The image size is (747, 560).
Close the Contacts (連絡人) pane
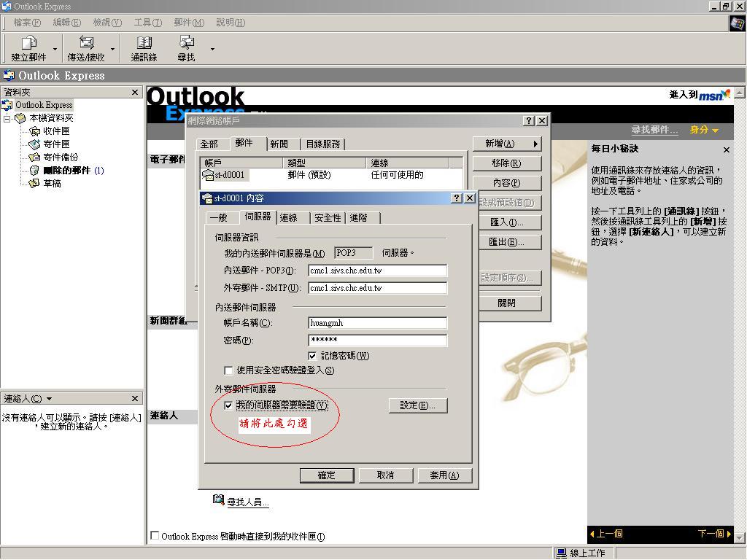tap(135, 398)
